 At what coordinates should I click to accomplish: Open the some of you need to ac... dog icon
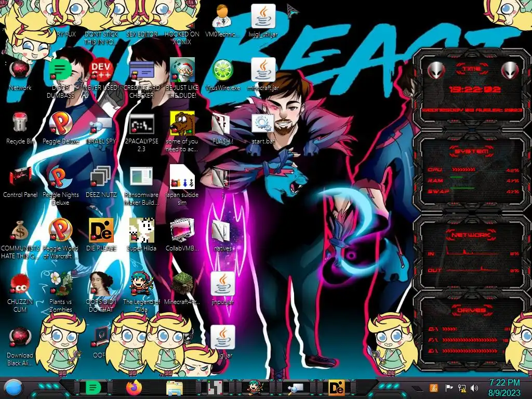pos(182,123)
